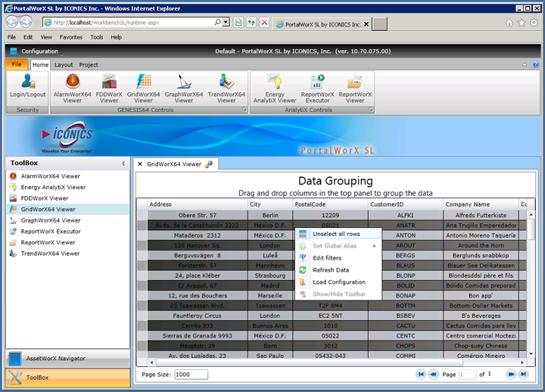This screenshot has height=392, width=545.
Task: Launch TrendWorX64 Viewer from ribbon
Action: [x=226, y=89]
